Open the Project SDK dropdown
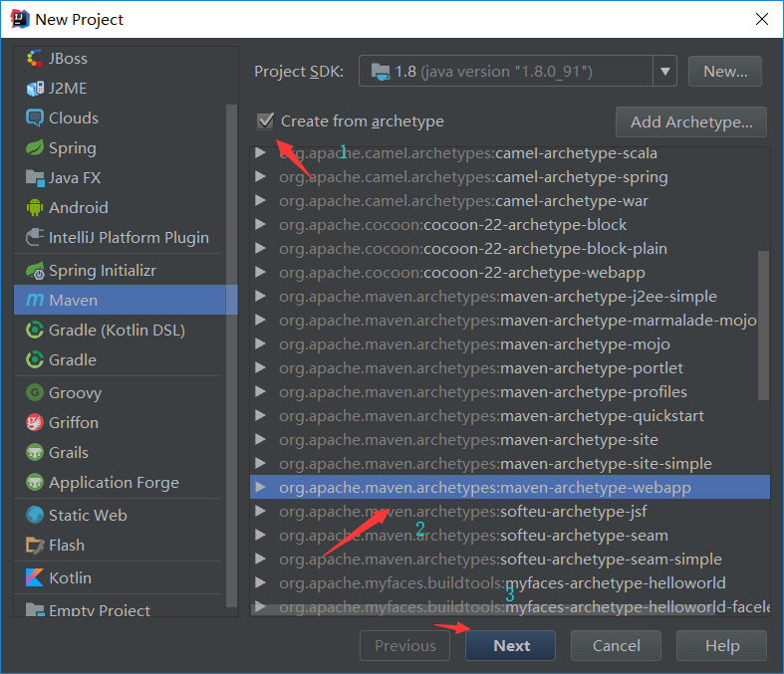The image size is (784, 674). tap(664, 72)
